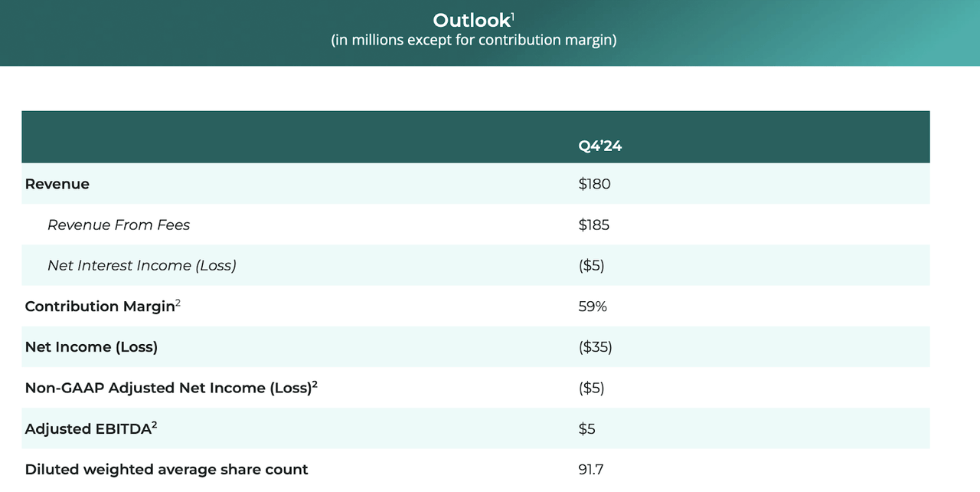Viewport: 980px width, 492px height.
Task: Click the "in millions except for contribution margin" subtitle
Action: pyautogui.click(x=473, y=40)
